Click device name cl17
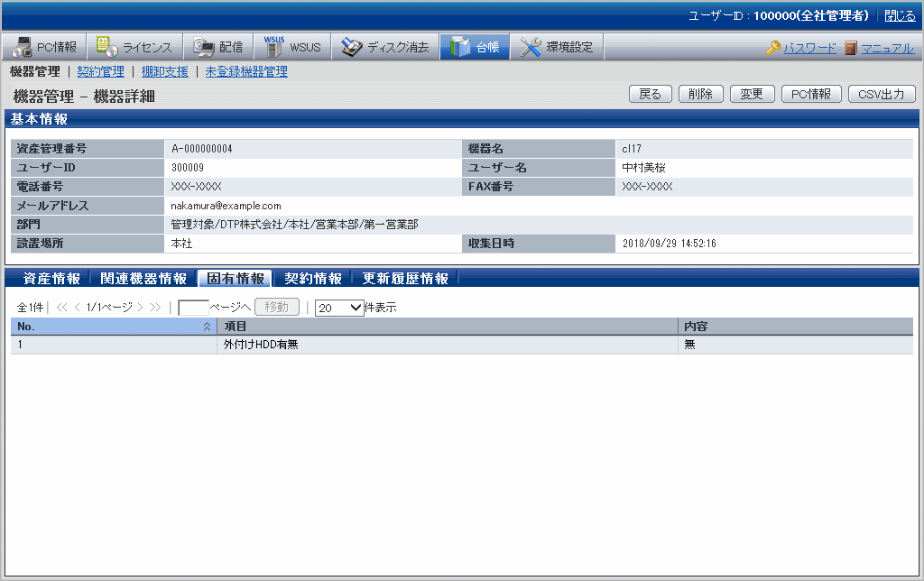 pyautogui.click(x=631, y=149)
